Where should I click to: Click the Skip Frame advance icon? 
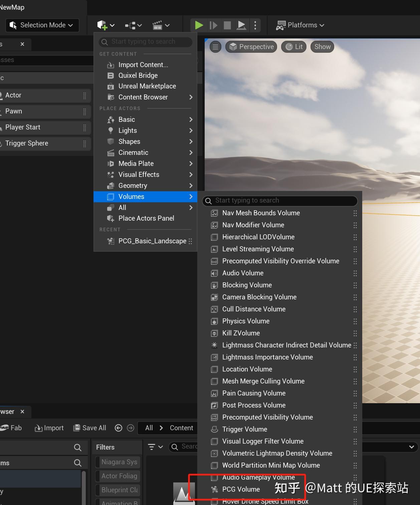pos(213,25)
